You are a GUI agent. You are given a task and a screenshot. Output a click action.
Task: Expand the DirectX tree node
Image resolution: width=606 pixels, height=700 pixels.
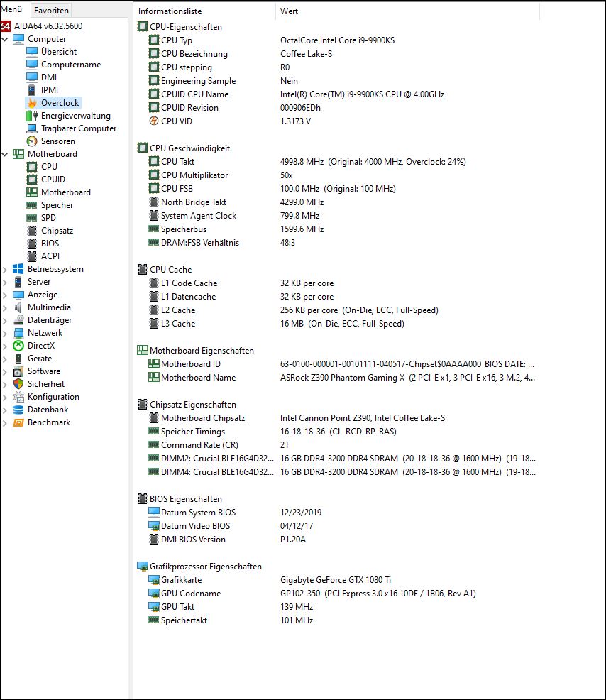pyautogui.click(x=5, y=346)
